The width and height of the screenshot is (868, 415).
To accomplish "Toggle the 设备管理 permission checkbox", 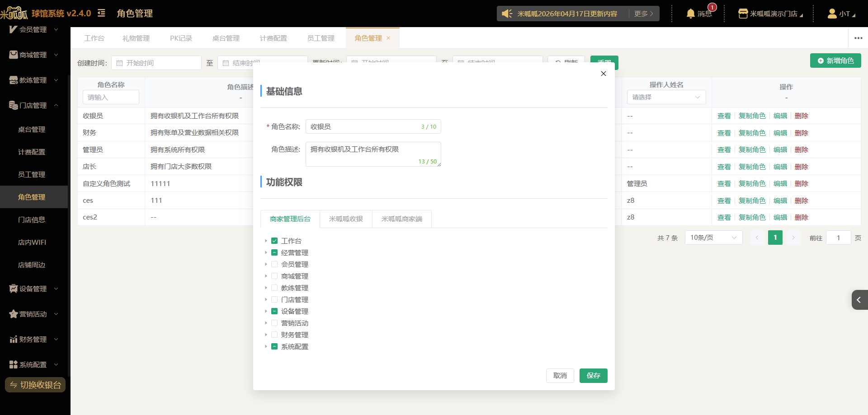I will [x=274, y=311].
